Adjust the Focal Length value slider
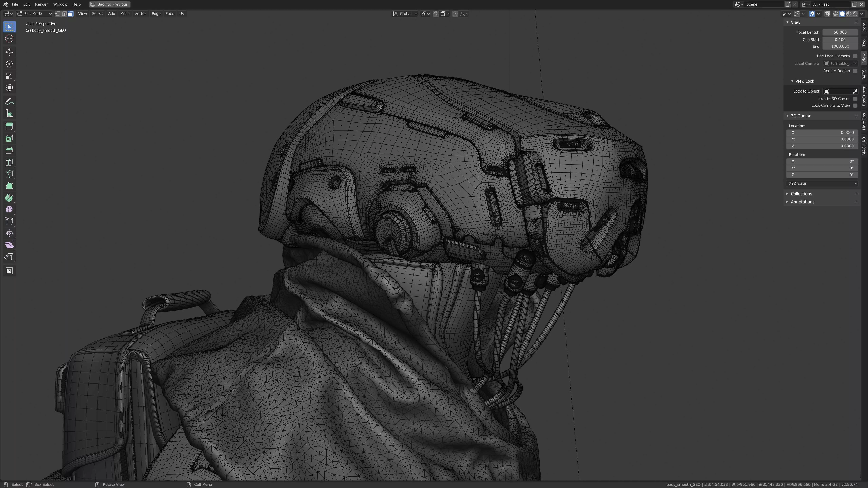This screenshot has height=488, width=868. 840,32
